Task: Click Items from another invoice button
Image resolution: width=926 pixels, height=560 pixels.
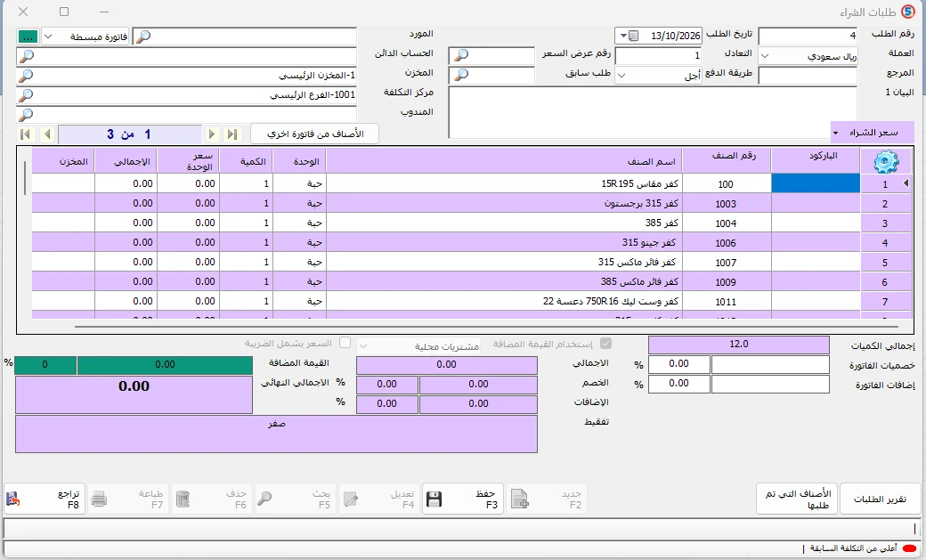Action: click(315, 134)
